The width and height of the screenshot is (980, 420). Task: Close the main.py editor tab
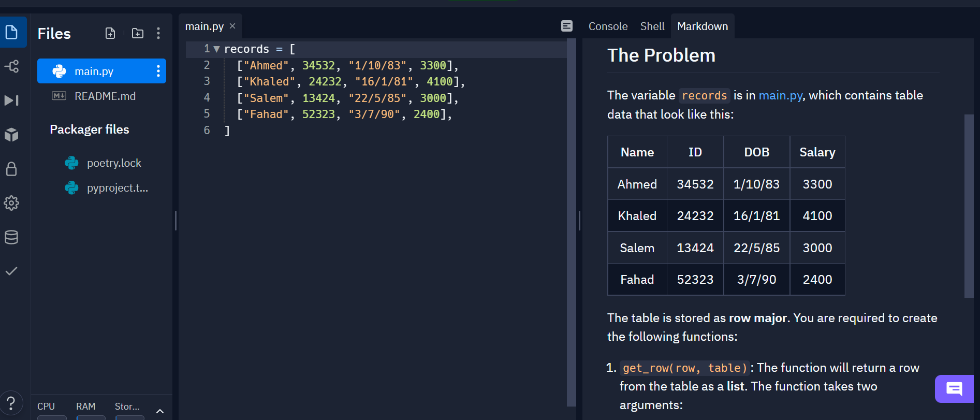click(x=232, y=26)
